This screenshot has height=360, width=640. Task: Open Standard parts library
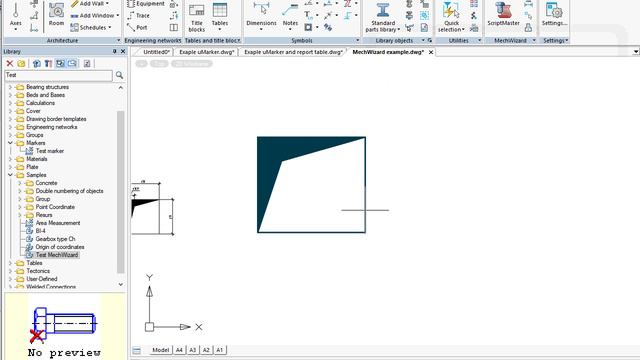[382, 17]
